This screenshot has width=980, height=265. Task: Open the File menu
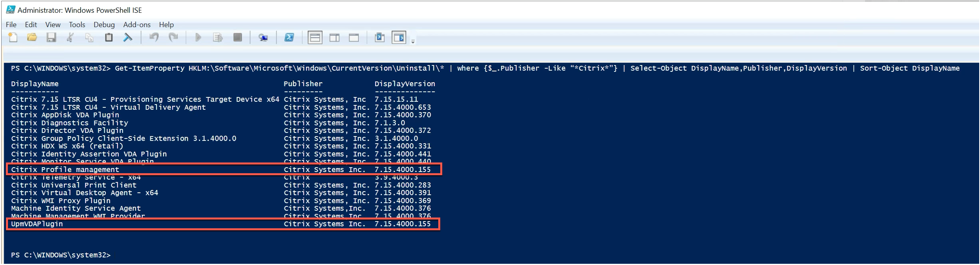[x=11, y=25]
